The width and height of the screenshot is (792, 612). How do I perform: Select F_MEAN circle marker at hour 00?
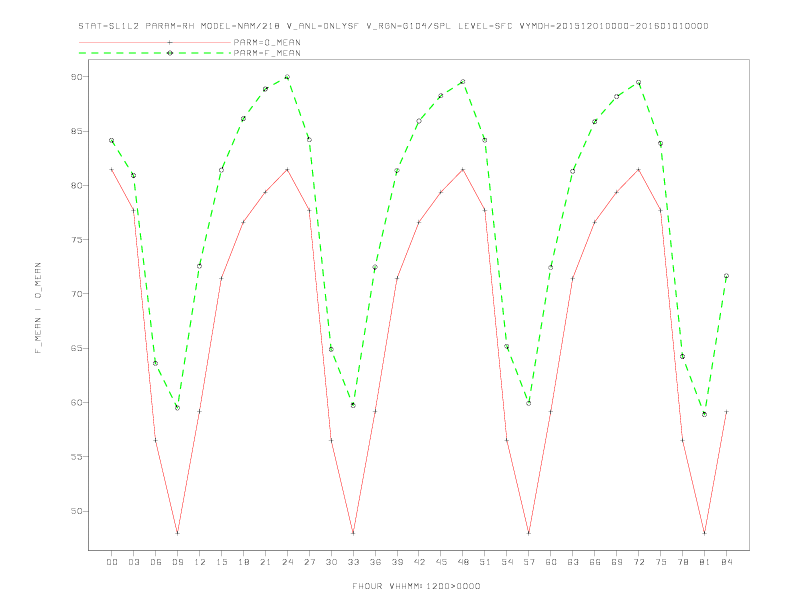(112, 140)
